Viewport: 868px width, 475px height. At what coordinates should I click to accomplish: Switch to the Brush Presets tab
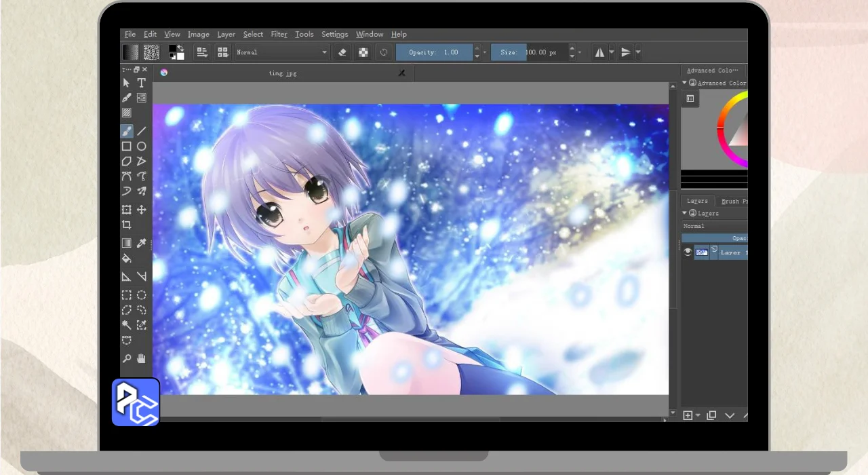[x=734, y=201]
